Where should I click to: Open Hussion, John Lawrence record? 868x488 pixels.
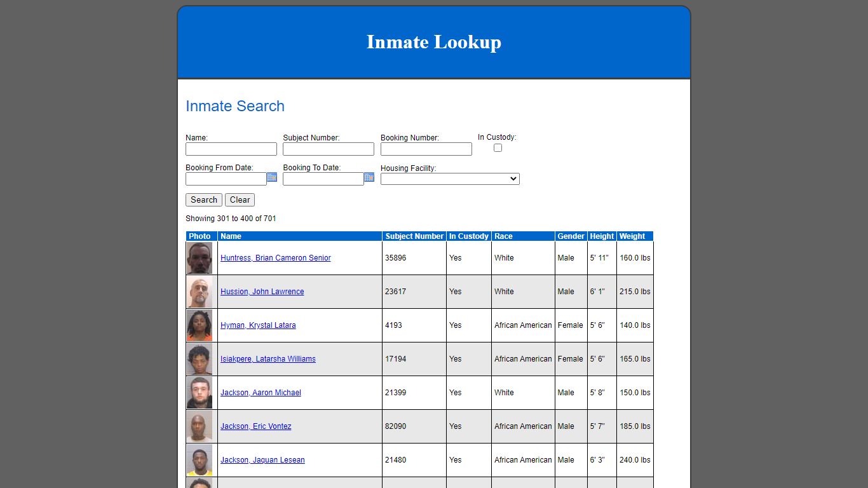tap(262, 292)
